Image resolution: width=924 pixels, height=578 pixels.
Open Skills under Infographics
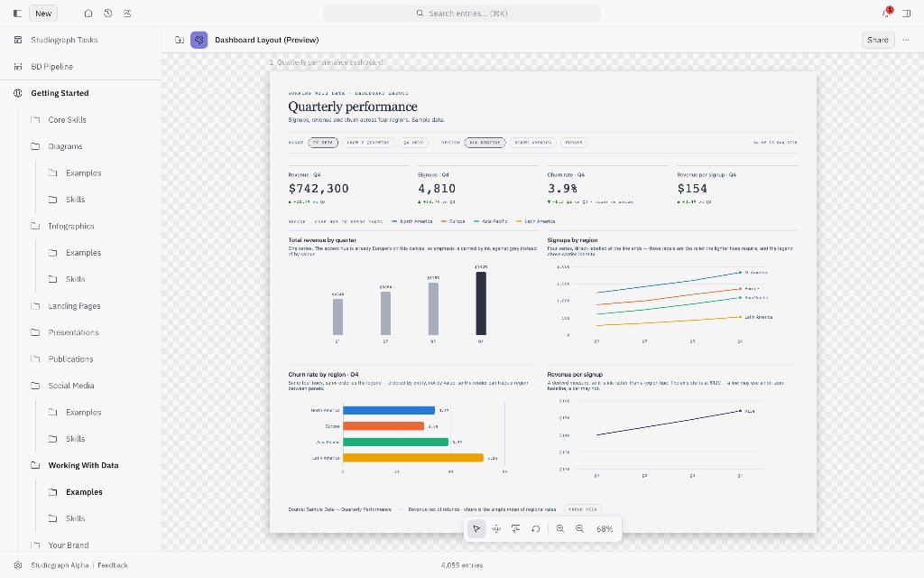point(75,279)
